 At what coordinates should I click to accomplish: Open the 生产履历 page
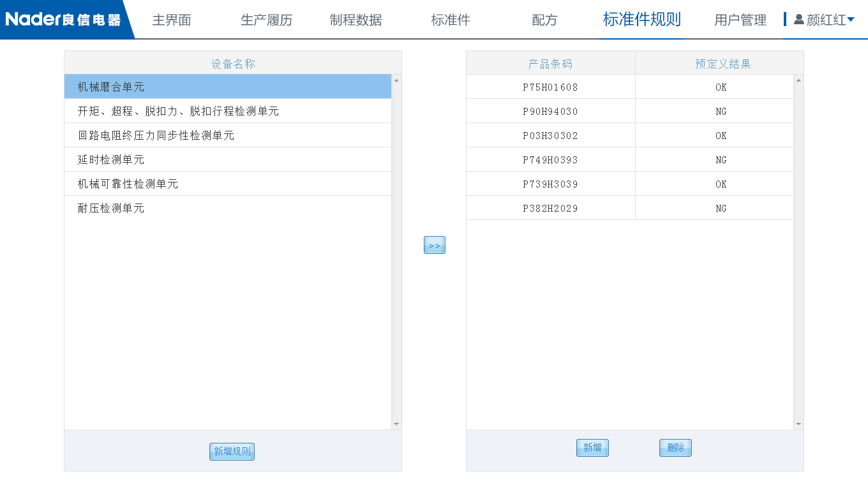tap(266, 20)
